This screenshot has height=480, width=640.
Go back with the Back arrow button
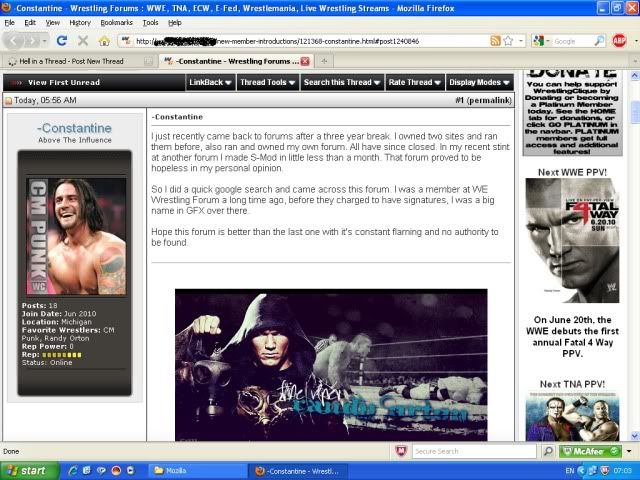tap(13, 41)
